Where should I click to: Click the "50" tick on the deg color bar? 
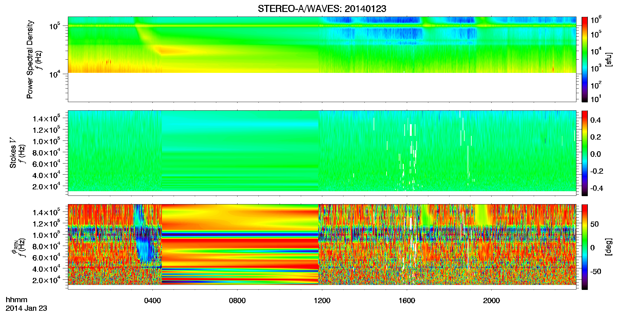[595, 224]
